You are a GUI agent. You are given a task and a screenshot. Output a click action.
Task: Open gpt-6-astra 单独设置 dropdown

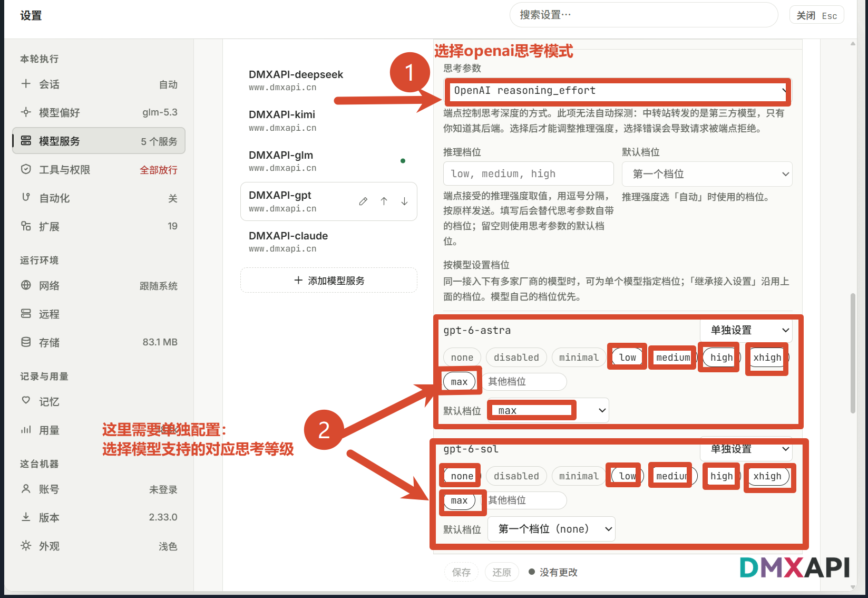coord(746,330)
